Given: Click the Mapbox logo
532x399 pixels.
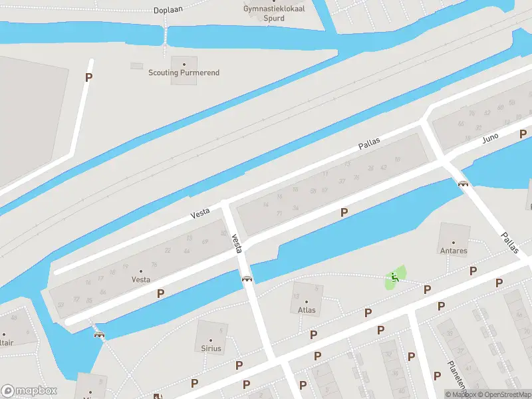Looking at the screenshot, I should [x=29, y=390].
